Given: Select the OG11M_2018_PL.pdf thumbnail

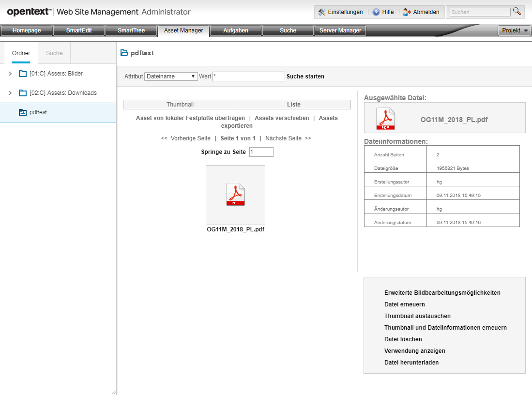Looking at the screenshot, I should [x=235, y=195].
